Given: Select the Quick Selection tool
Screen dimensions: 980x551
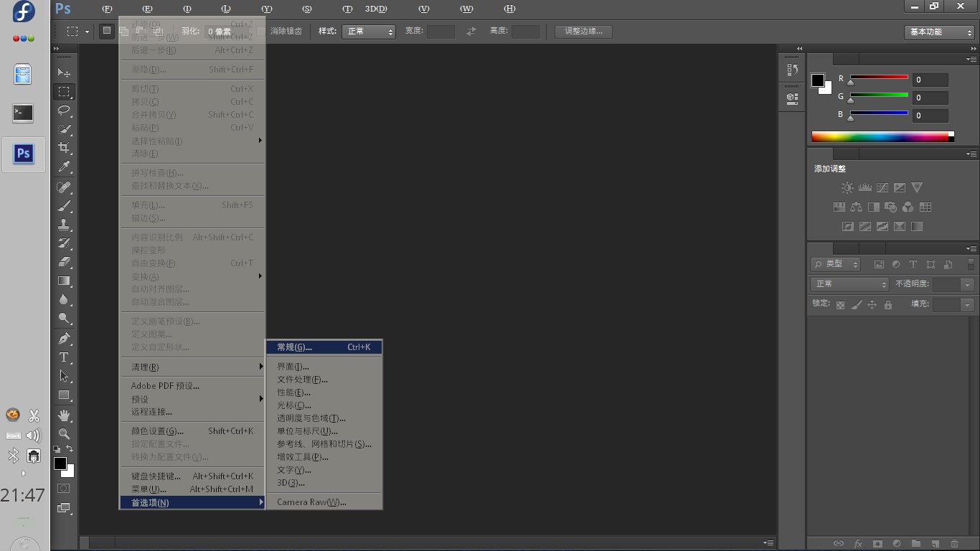Looking at the screenshot, I should (64, 129).
